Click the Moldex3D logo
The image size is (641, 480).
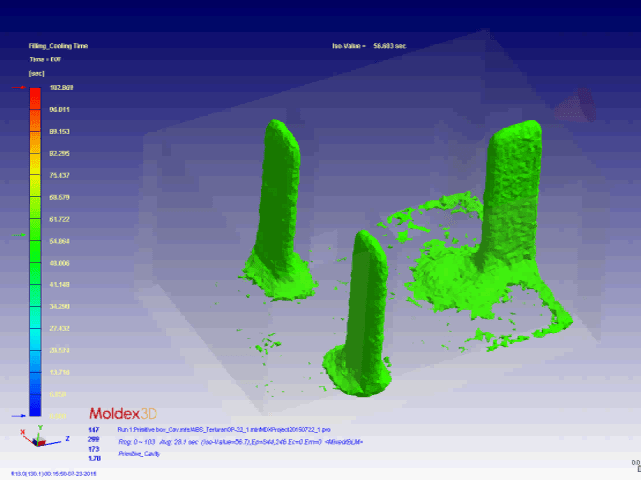(123, 413)
